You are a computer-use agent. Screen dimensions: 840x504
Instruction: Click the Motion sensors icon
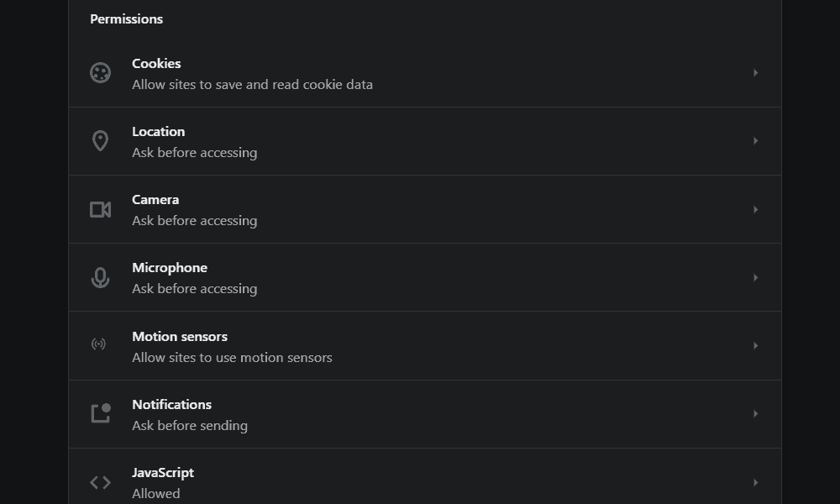99,344
